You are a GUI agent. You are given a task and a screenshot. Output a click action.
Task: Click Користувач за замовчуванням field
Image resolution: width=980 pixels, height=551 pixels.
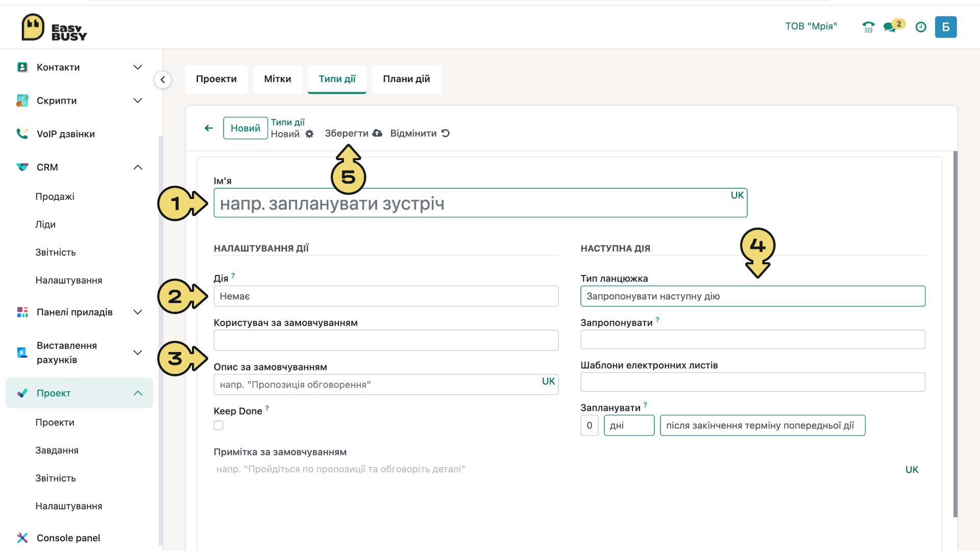click(386, 340)
